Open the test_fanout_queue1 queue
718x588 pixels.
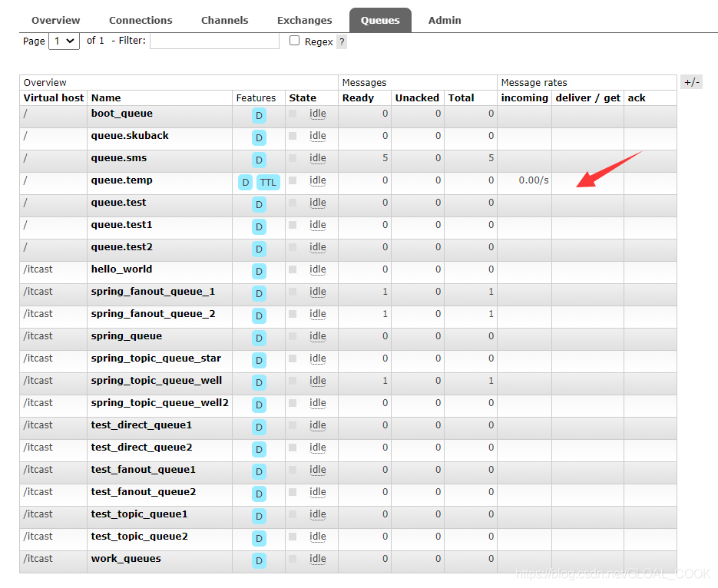coord(144,470)
